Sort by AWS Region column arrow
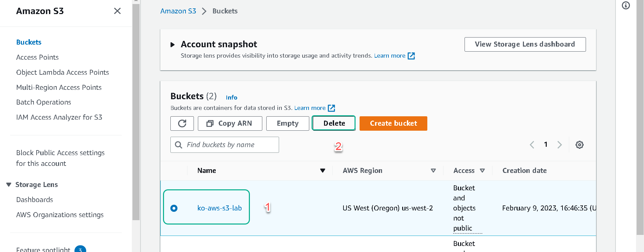The width and height of the screenshot is (644, 252). click(x=433, y=171)
